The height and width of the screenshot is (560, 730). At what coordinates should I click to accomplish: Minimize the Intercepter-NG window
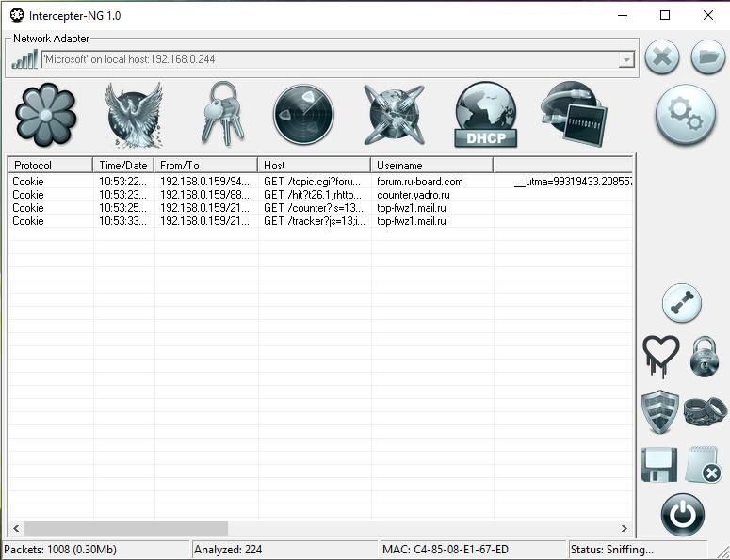click(x=623, y=15)
